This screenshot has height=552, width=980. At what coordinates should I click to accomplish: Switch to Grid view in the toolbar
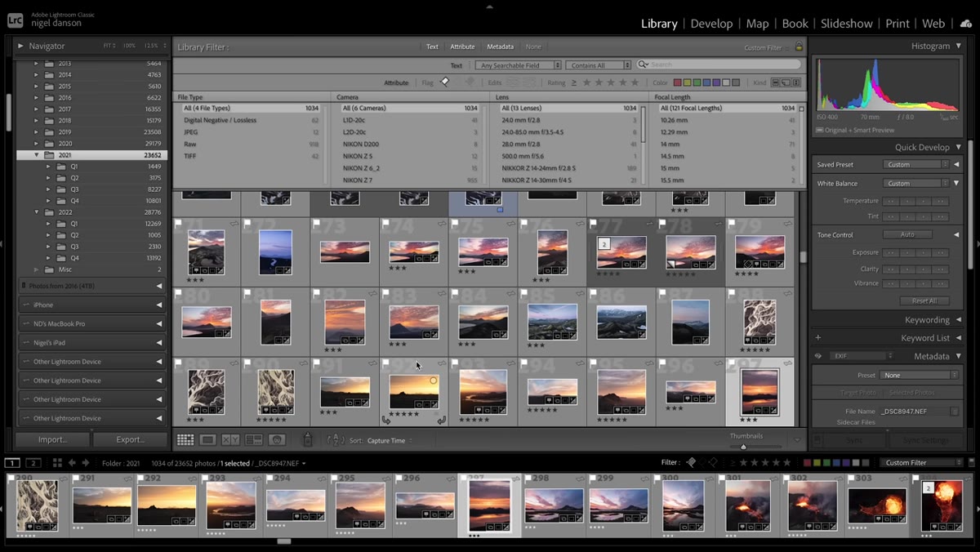pyautogui.click(x=185, y=440)
